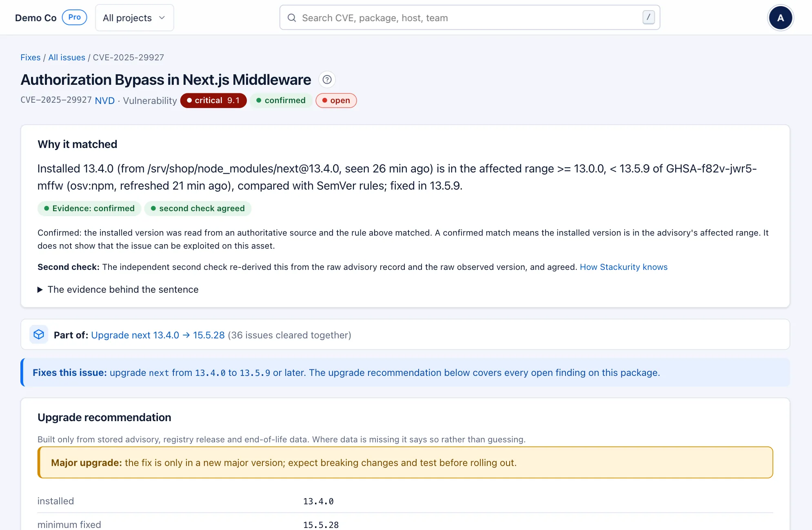Click the slash shortcut key hint in search
The width and height of the screenshot is (812, 530).
tap(648, 18)
